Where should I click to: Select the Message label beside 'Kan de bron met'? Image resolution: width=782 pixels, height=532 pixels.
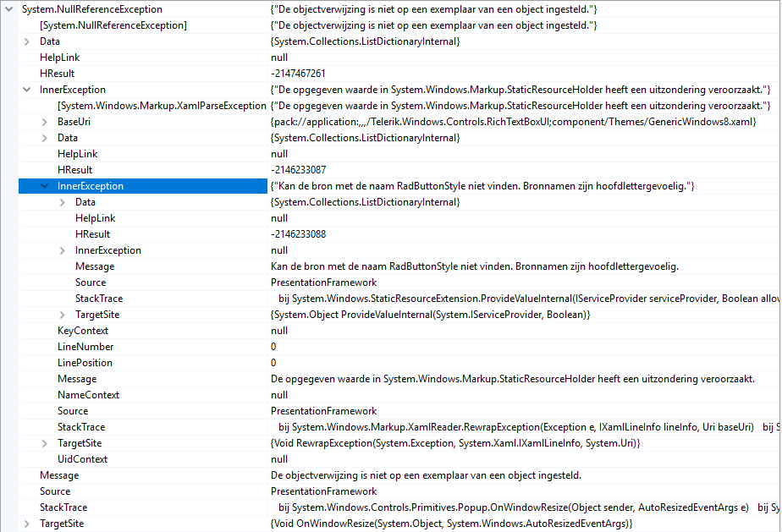pos(95,266)
